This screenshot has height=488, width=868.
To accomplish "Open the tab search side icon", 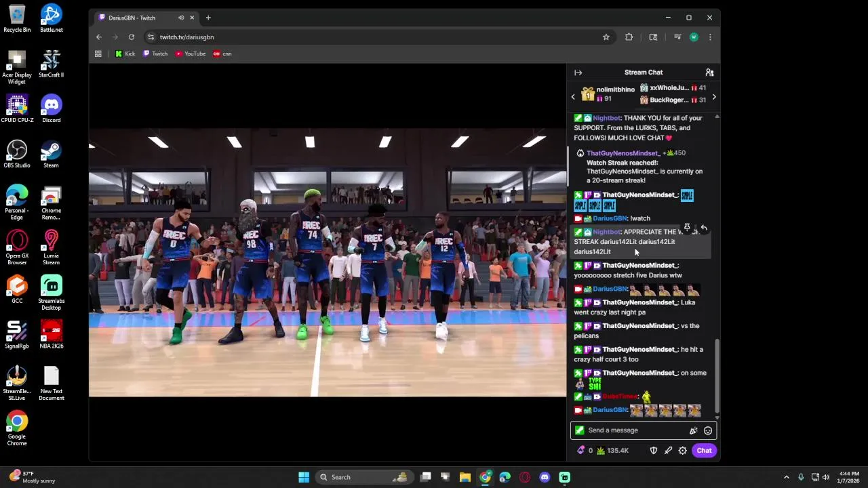I will (653, 37).
